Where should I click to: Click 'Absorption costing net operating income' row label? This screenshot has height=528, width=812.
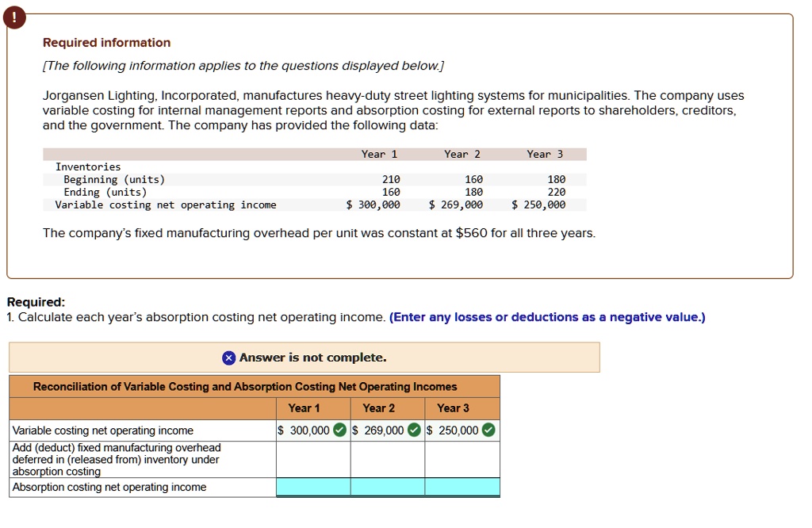[109, 487]
